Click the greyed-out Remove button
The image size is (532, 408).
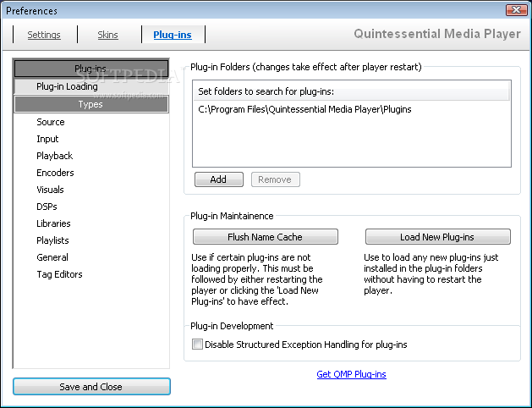click(x=276, y=179)
